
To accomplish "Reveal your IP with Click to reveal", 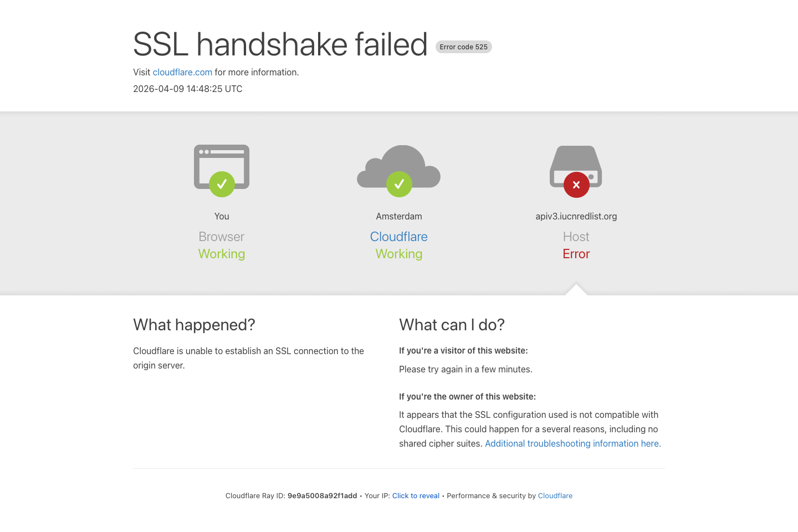I will click(x=416, y=496).
